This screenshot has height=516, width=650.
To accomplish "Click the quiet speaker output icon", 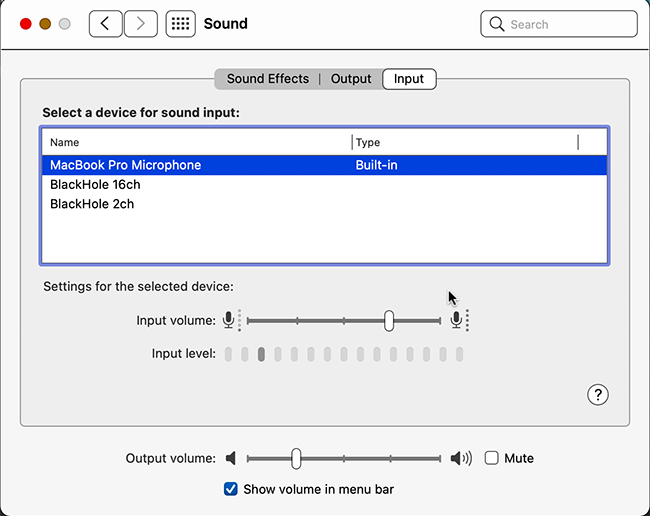I will coord(231,458).
